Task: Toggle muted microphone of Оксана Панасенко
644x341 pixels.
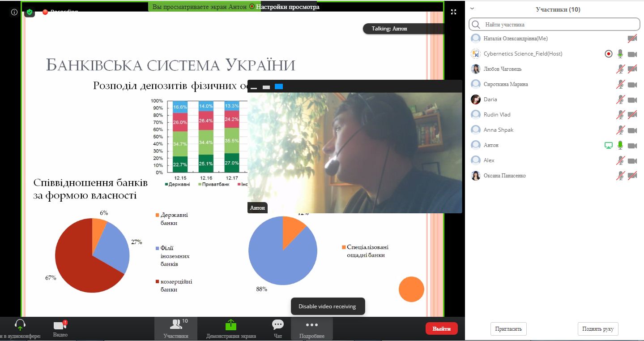Action: 620,176
